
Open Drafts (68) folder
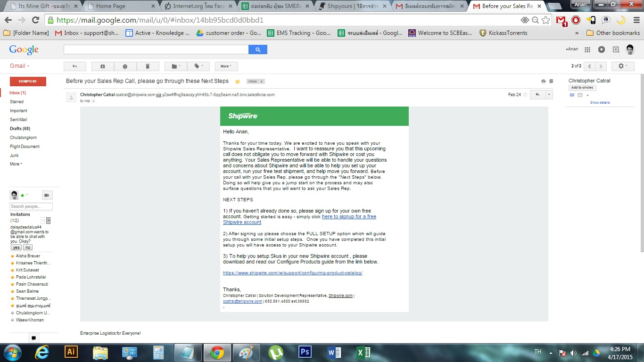(20, 129)
